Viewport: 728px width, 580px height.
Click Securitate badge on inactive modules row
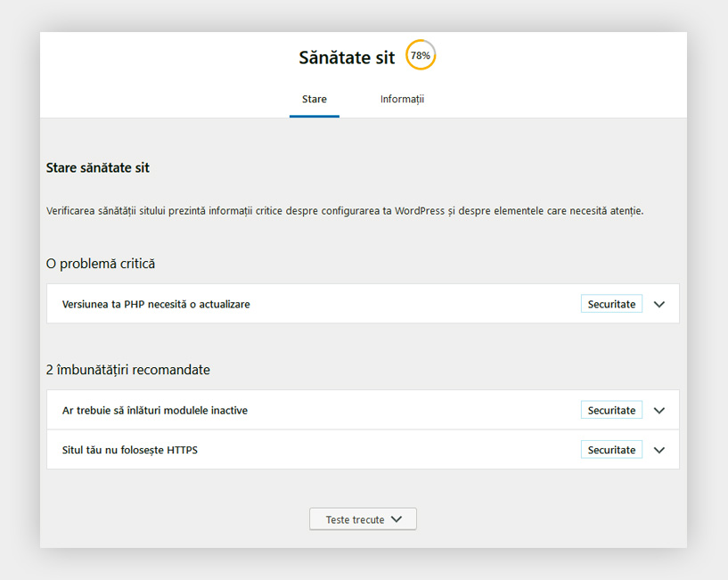[x=611, y=411]
